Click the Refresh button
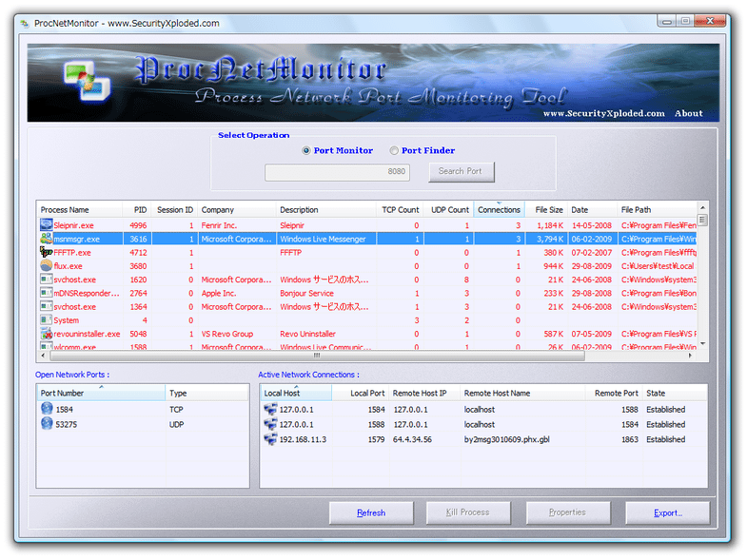Image resolution: width=747 pixels, height=560 pixels. coord(371,512)
